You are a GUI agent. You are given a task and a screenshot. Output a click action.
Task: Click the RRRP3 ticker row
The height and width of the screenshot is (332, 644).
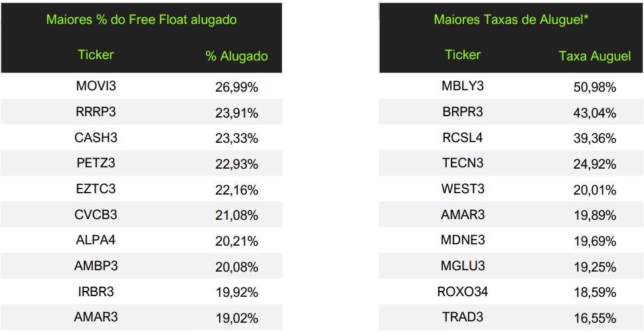(96, 112)
